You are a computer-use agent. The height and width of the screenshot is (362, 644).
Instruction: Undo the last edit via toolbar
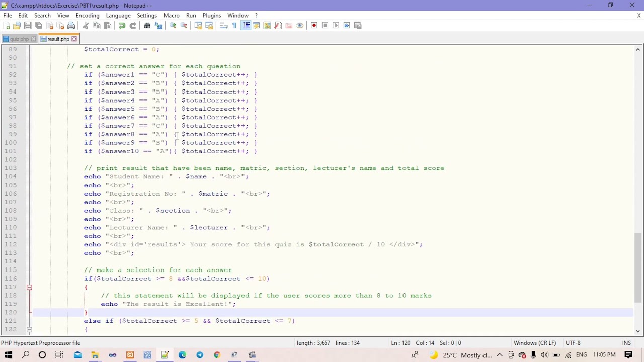pos(122,26)
